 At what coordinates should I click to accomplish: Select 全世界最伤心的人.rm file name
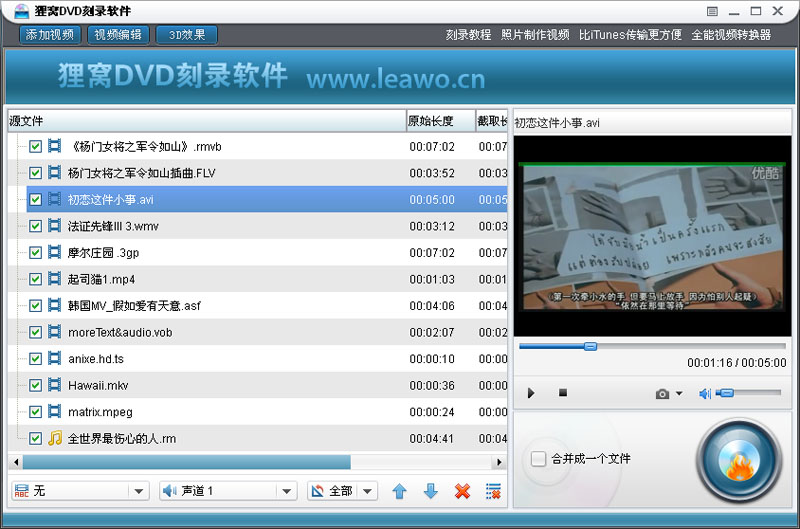tap(122, 438)
